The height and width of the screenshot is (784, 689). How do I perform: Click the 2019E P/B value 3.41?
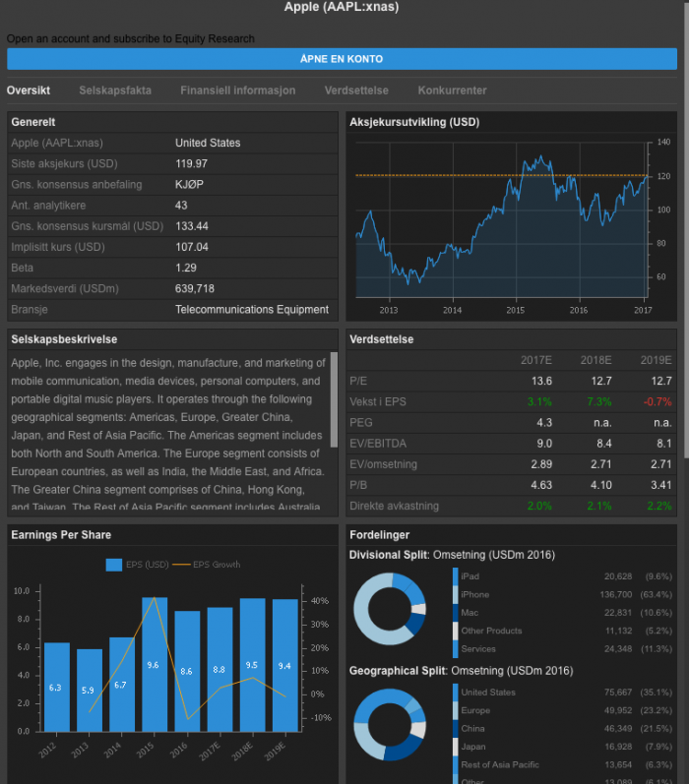pos(661,486)
